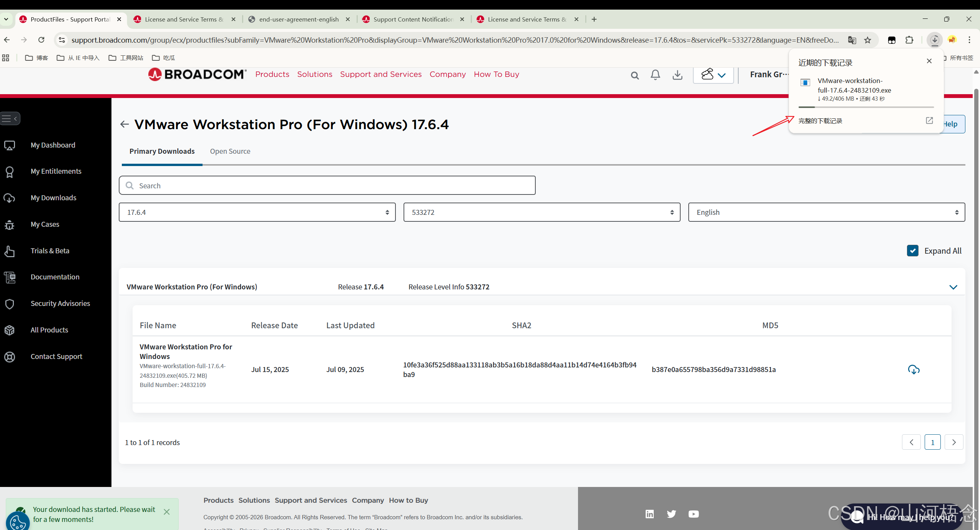Switch to the Open Source tab
The height and width of the screenshot is (530, 980).
(230, 151)
